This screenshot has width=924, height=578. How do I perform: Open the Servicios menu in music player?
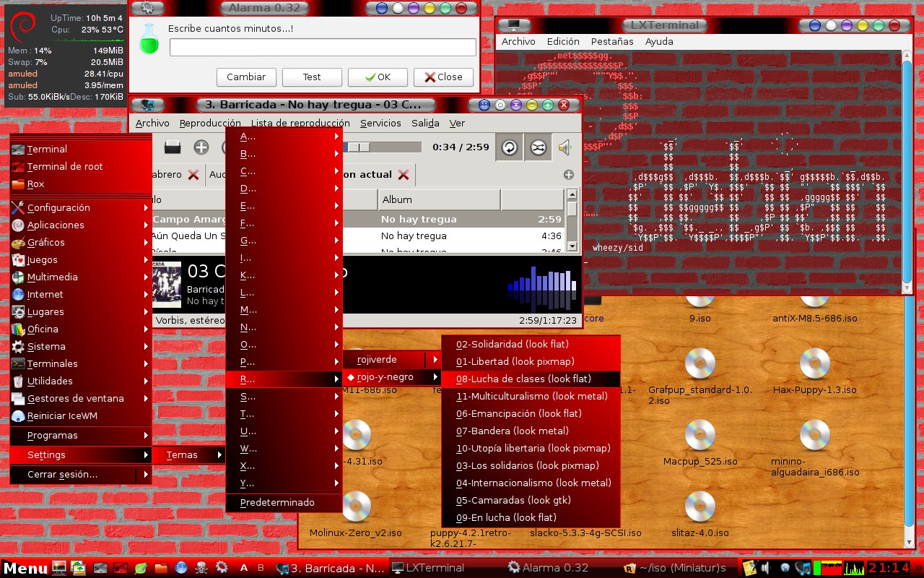[x=380, y=124]
